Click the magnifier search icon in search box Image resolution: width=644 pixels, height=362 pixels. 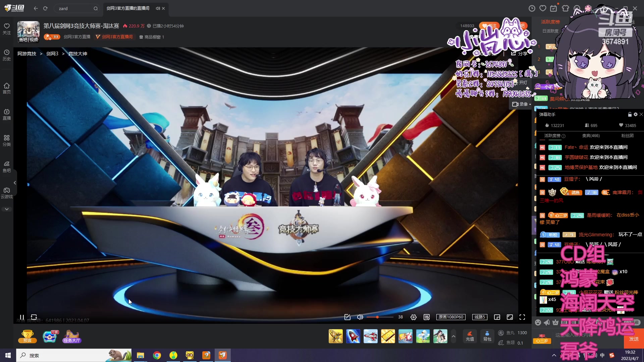pos(96,8)
